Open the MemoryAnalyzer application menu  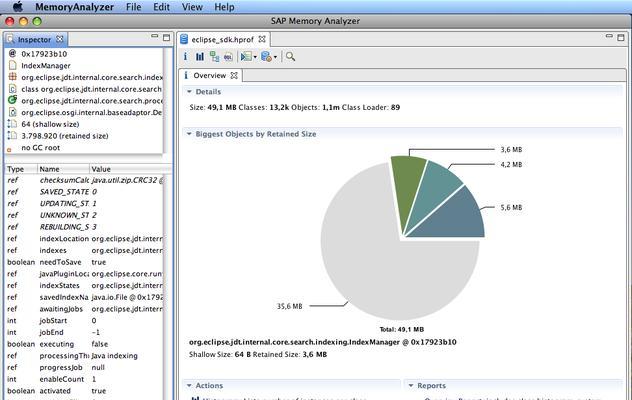74,7
